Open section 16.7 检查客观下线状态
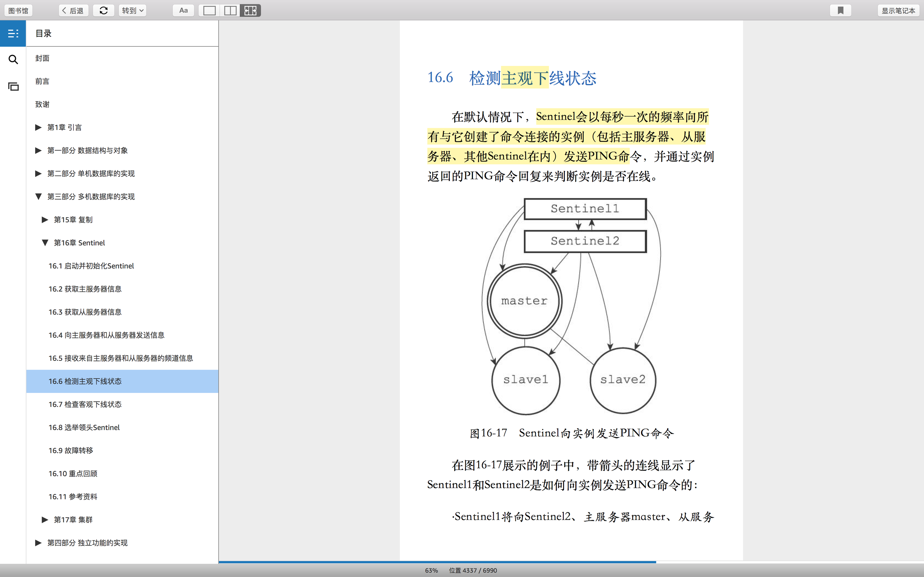924x577 pixels. (85, 405)
